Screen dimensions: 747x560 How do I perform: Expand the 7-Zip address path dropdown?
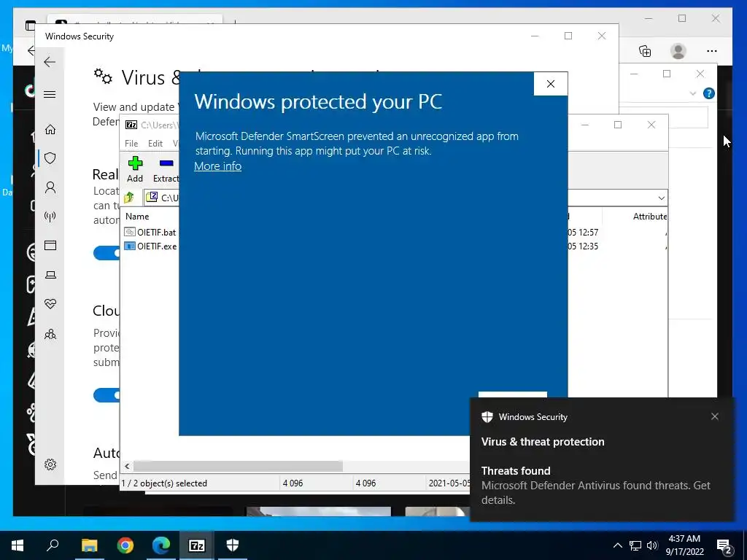pyautogui.click(x=661, y=198)
